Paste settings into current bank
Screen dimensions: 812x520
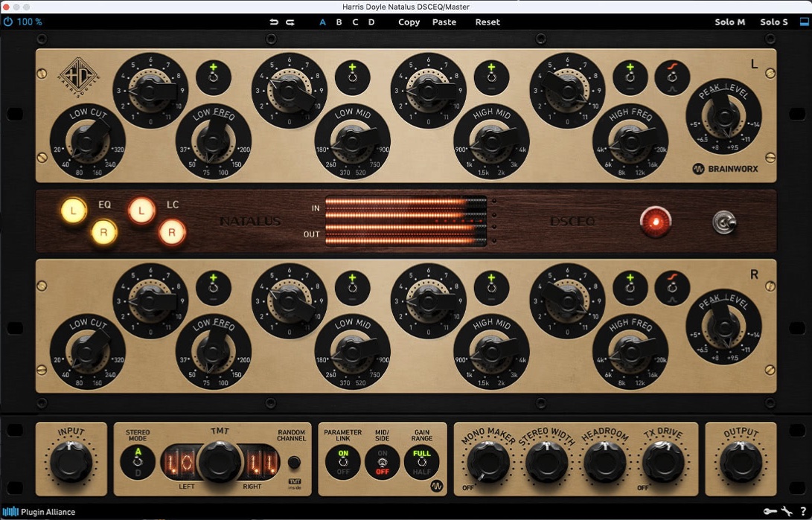tap(444, 22)
